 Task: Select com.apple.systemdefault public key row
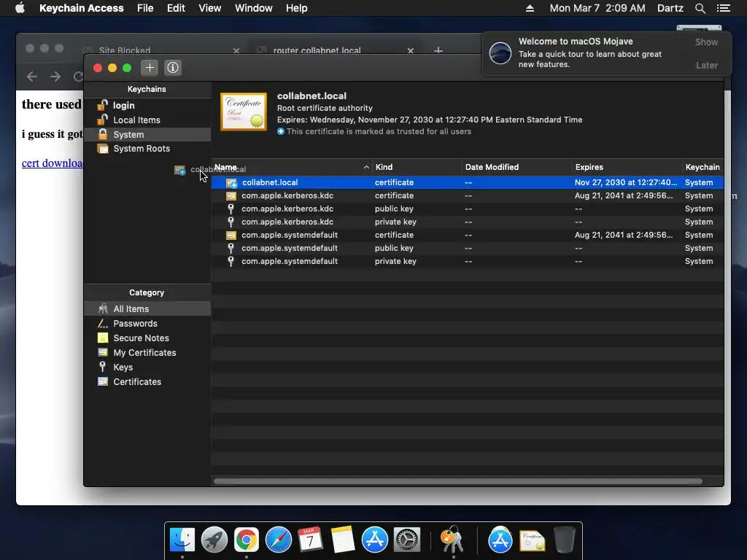(x=468, y=248)
